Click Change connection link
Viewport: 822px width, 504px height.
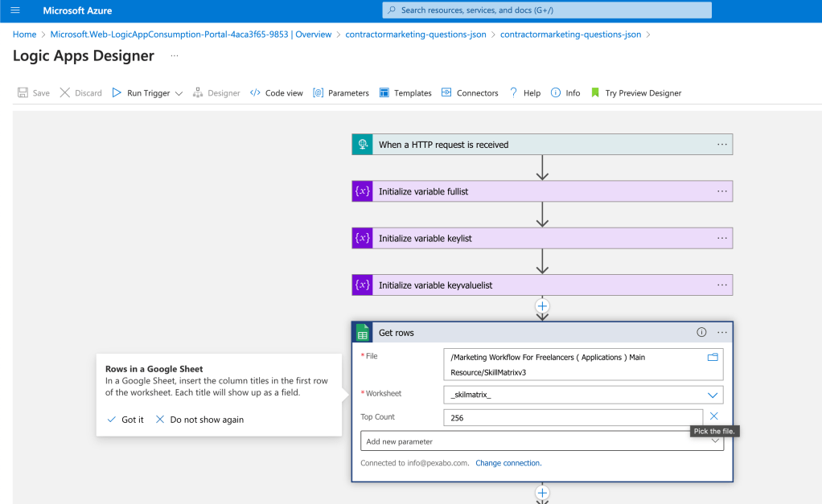click(x=508, y=463)
